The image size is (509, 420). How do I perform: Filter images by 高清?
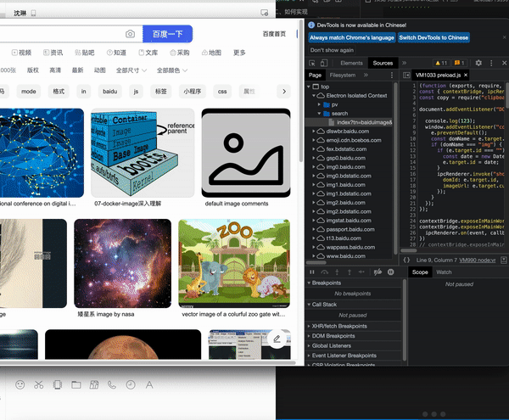coord(55,70)
